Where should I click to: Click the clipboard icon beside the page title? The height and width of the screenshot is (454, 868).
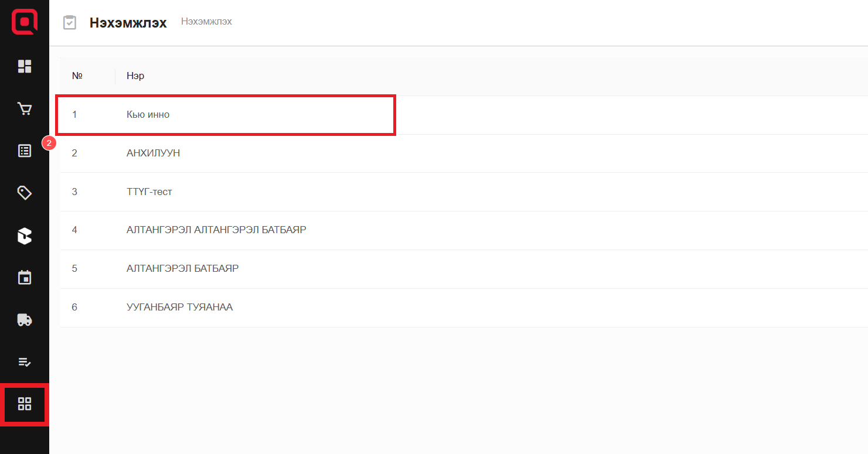70,23
